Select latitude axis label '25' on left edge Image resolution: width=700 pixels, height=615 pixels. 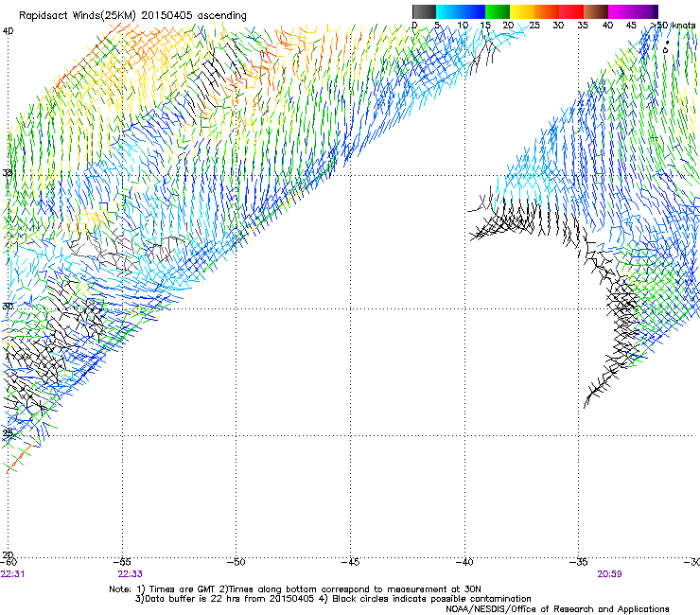(x=8, y=432)
